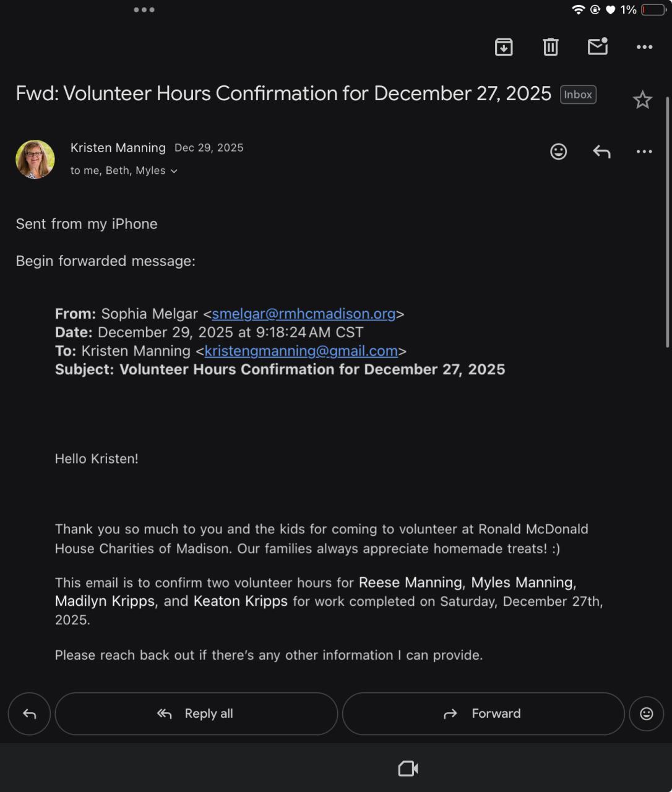Tap the three-dot multitasking handle at top

click(x=144, y=10)
